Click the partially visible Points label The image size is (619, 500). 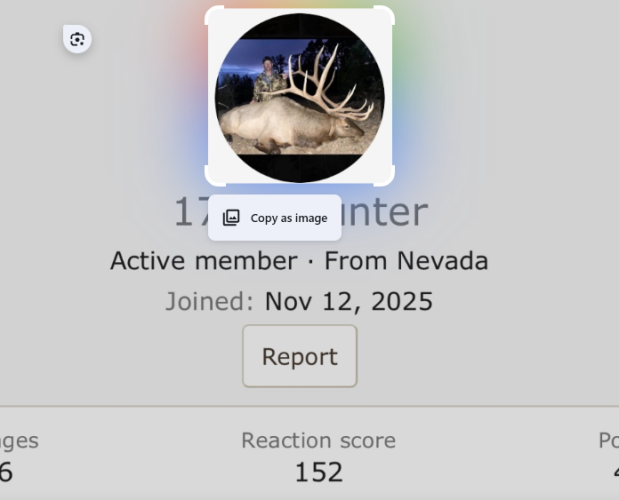tap(609, 440)
